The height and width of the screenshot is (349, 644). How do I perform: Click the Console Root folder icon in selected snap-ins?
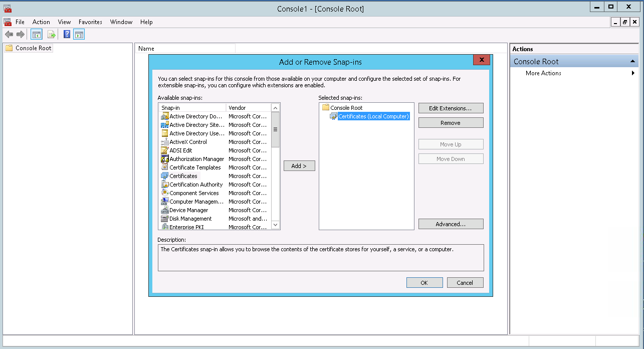(325, 108)
